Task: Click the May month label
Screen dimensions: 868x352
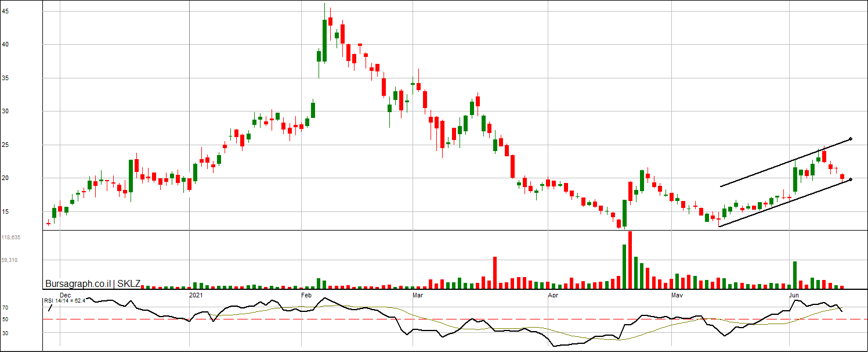Action: (677, 295)
